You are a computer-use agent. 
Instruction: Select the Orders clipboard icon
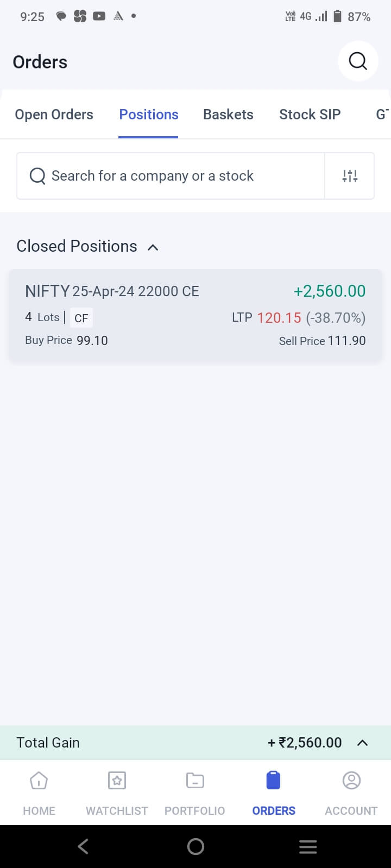tap(274, 781)
